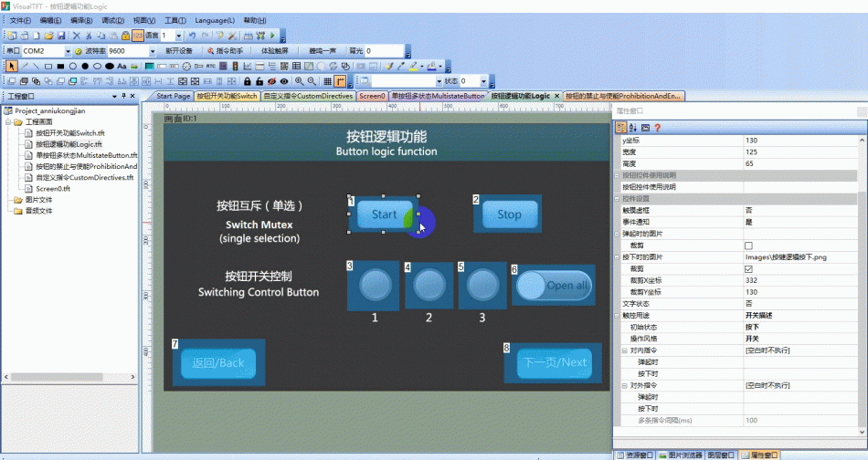Select the text Aa tool

pyautogui.click(x=122, y=66)
